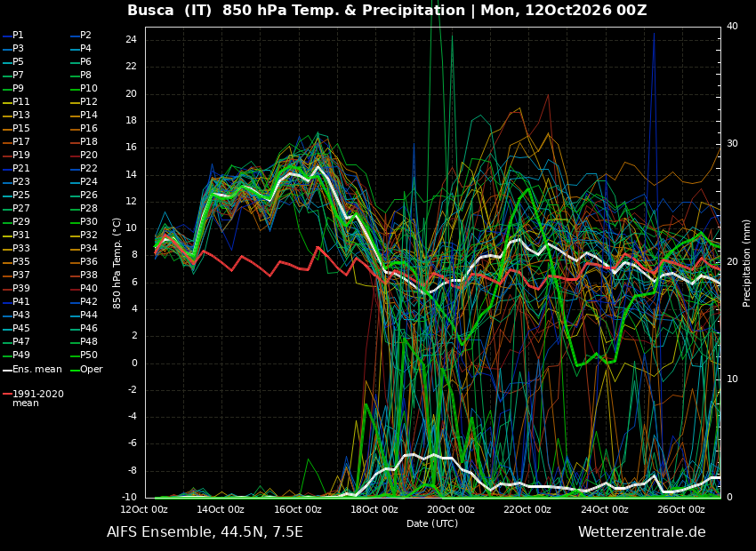Click the red 1991-2020 mean swatch

[7, 394]
